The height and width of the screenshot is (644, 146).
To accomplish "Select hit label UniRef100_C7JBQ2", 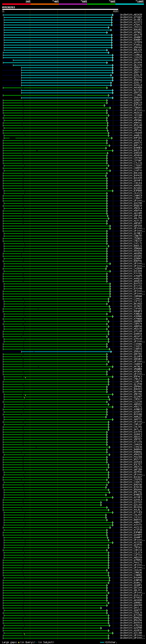I will point(131,95).
